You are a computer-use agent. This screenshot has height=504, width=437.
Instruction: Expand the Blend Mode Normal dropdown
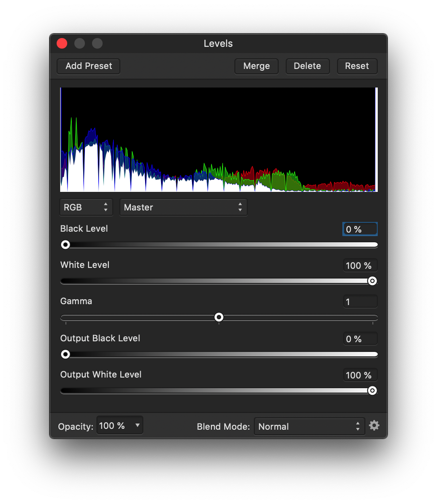[309, 427]
